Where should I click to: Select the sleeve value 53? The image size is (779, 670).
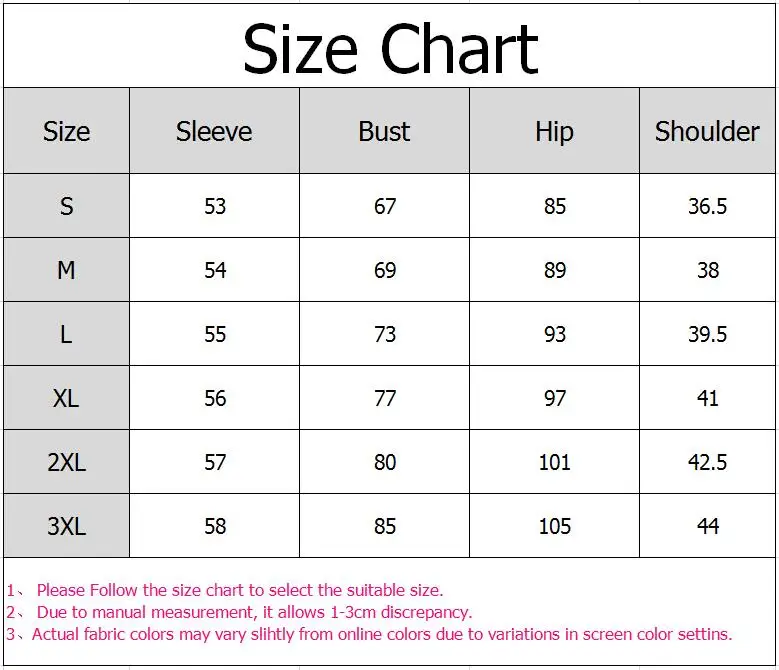click(215, 206)
